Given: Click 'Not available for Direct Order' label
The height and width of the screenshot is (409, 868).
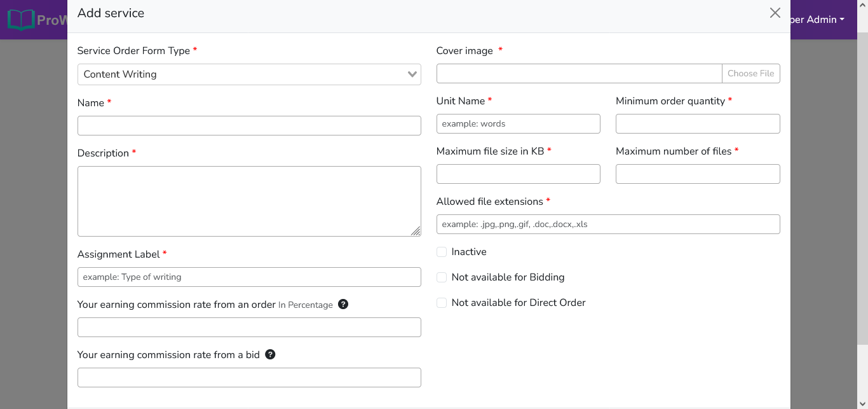Looking at the screenshot, I should coord(519,303).
